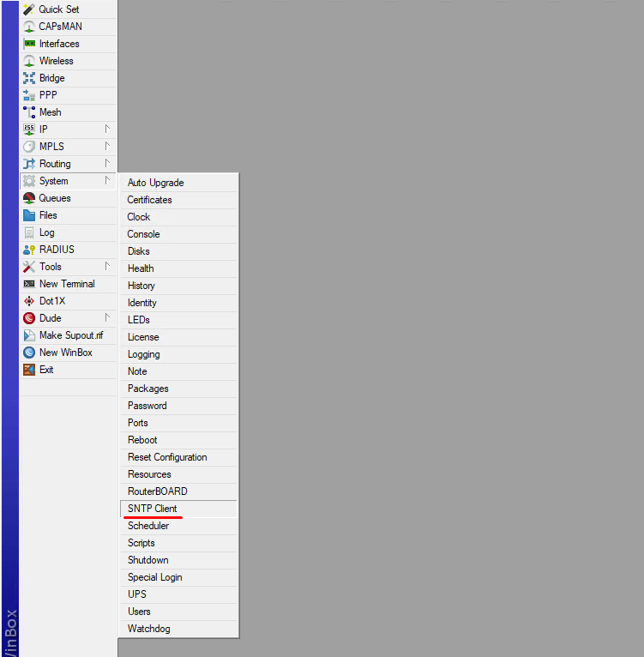The image size is (644, 657).
Task: Open Logging menu entry
Action: (x=178, y=354)
